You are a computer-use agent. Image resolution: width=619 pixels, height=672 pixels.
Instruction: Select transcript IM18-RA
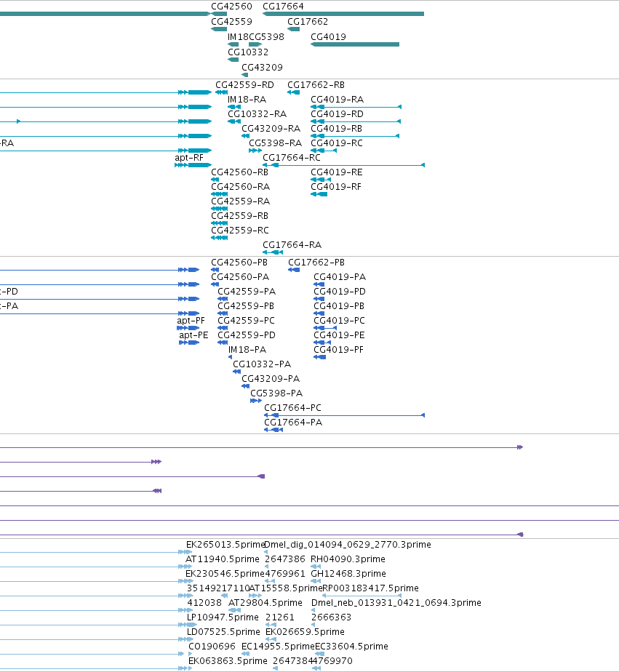[247, 100]
